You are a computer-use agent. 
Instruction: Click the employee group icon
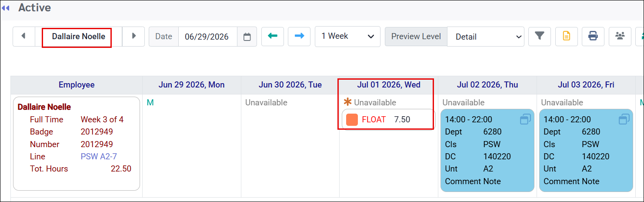[x=620, y=36]
